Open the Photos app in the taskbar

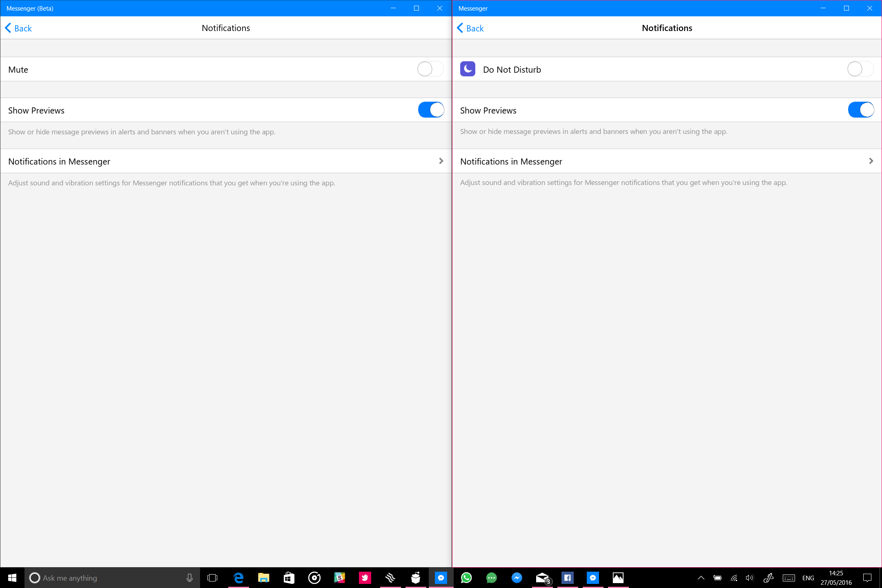[618, 578]
